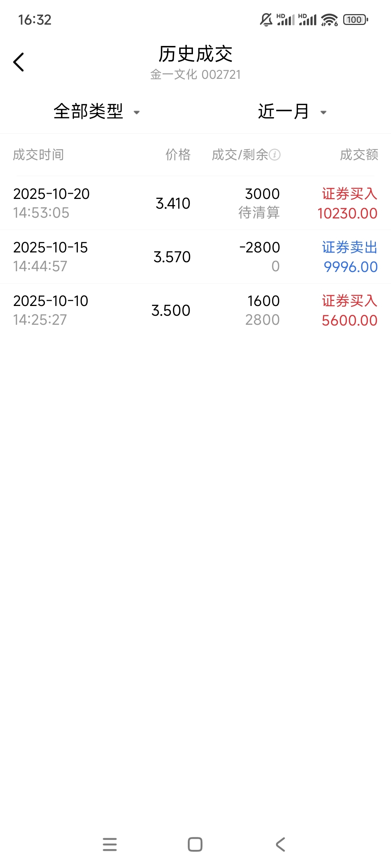This screenshot has height=868, width=391.
Task: Tap the back arrow in the header
Action: click(x=19, y=62)
